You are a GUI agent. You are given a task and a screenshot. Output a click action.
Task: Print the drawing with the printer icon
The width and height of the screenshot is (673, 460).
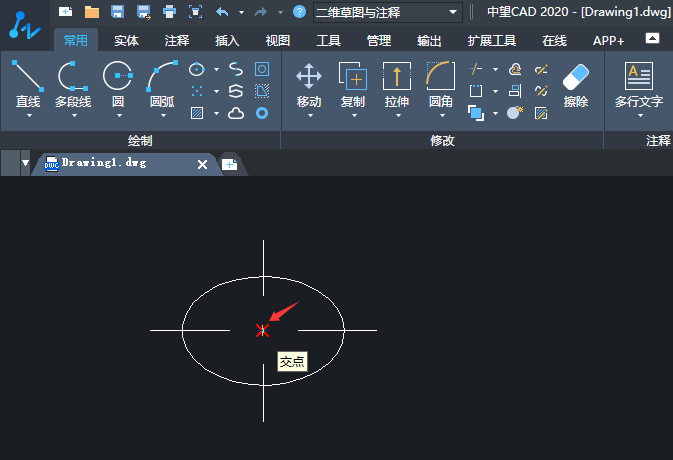tap(169, 12)
